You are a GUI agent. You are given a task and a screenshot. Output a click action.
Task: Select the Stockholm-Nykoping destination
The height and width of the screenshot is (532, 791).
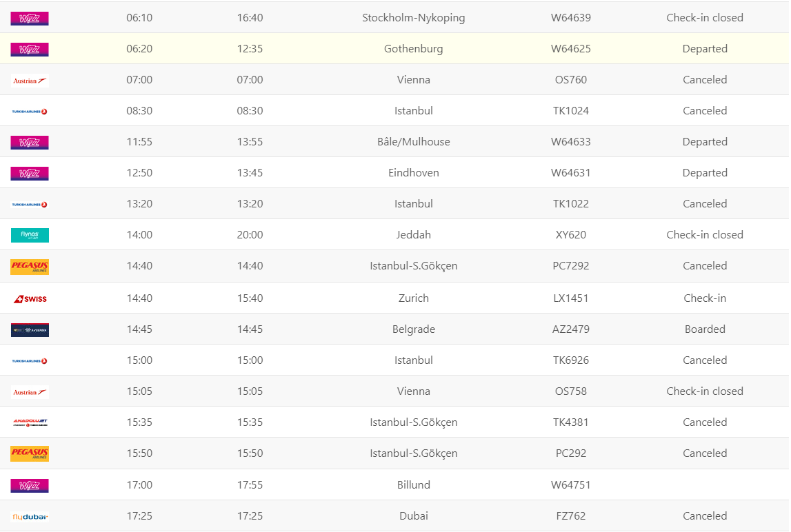tap(413, 18)
